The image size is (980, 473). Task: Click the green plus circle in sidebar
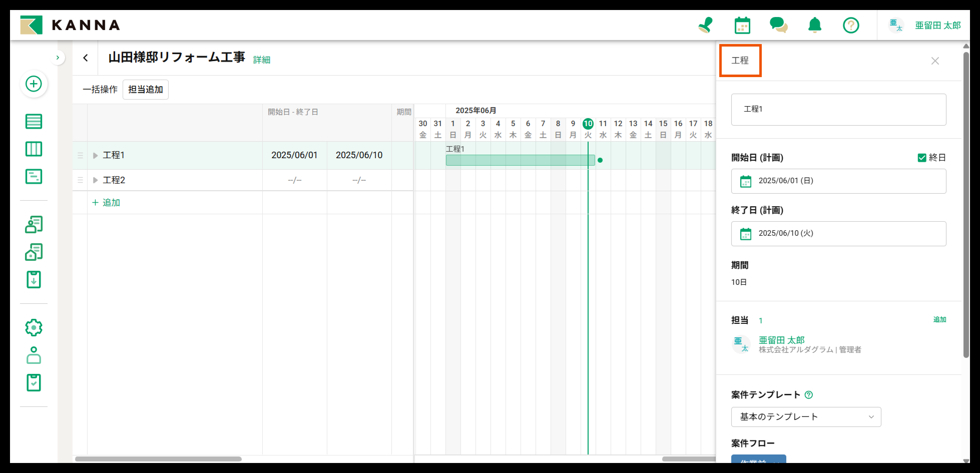34,84
